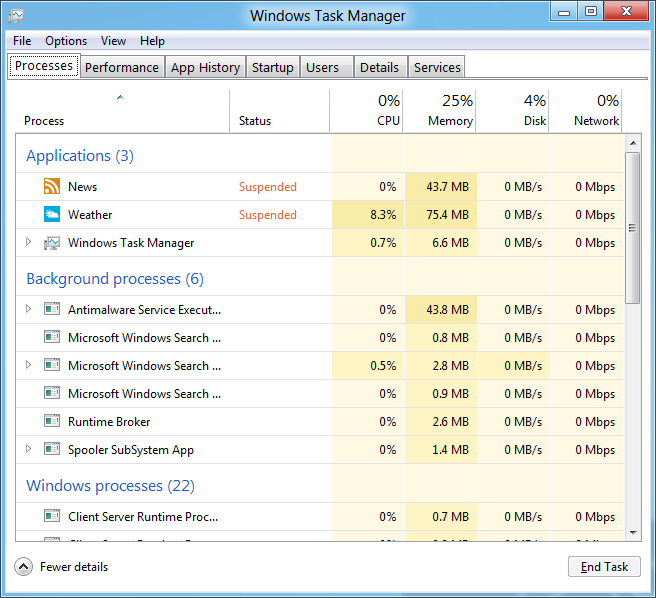The width and height of the screenshot is (656, 598).
Task: Click the Spooler SubSystem App icon
Action: (52, 449)
